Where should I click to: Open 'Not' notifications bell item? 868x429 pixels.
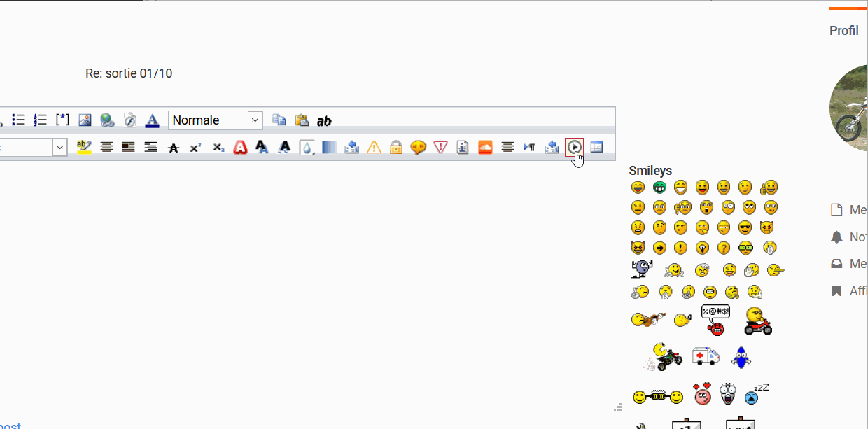point(849,237)
